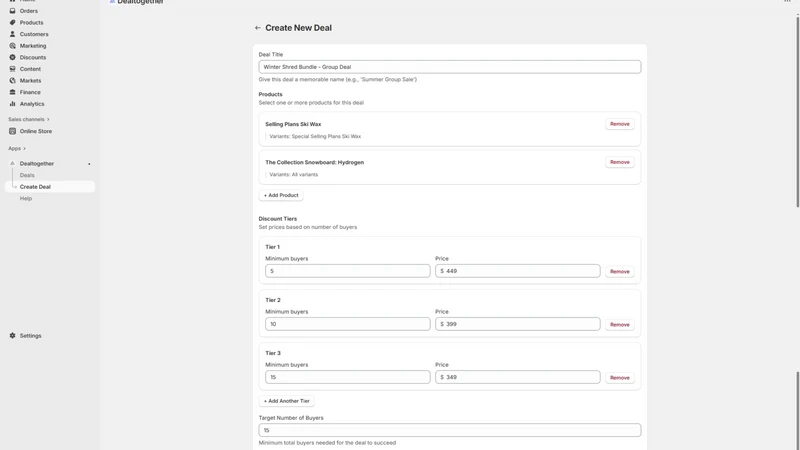Click the 'Discount Tiers' heading

click(x=278, y=218)
